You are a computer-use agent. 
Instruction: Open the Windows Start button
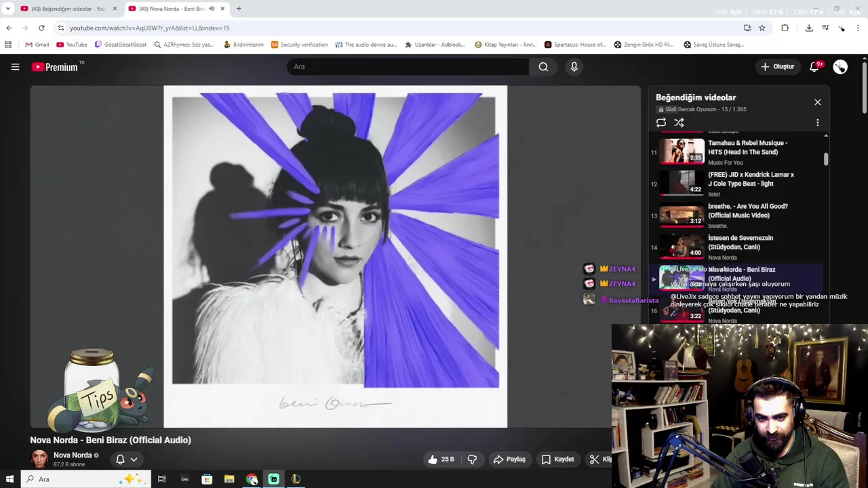[x=9, y=479]
